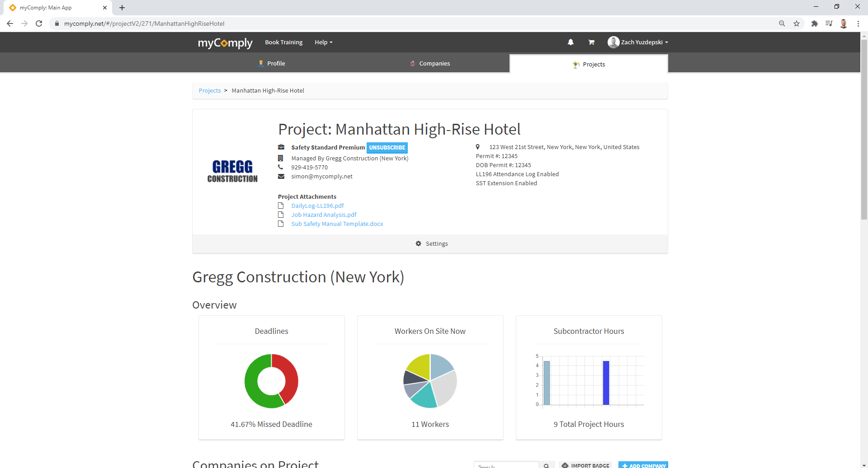Image resolution: width=868 pixels, height=468 pixels.
Task: Click the IMPORT BADGE button
Action: [x=585, y=465]
